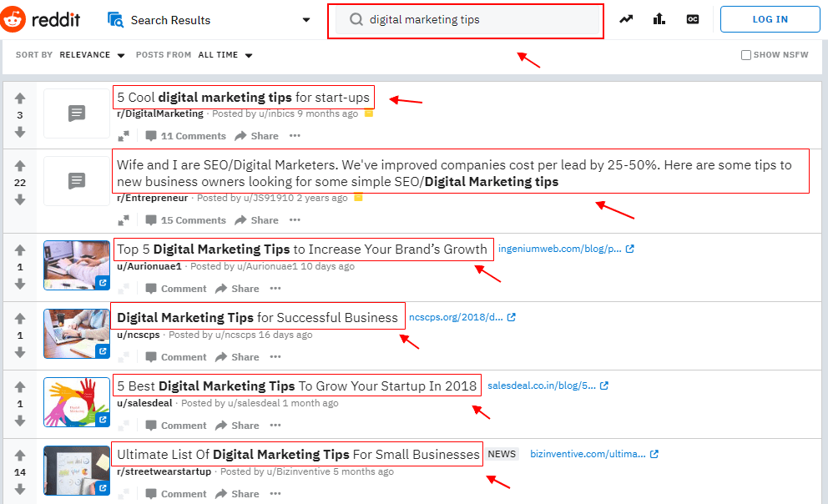Screen dimensions: 828x504
Task: Open more options for r/Entrepreneur post
Action: pos(295,219)
